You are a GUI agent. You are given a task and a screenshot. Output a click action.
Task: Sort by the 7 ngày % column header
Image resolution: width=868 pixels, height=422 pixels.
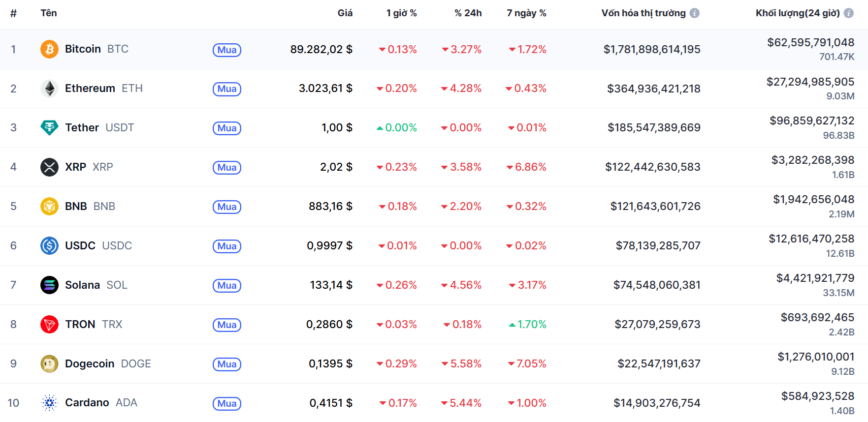(526, 13)
